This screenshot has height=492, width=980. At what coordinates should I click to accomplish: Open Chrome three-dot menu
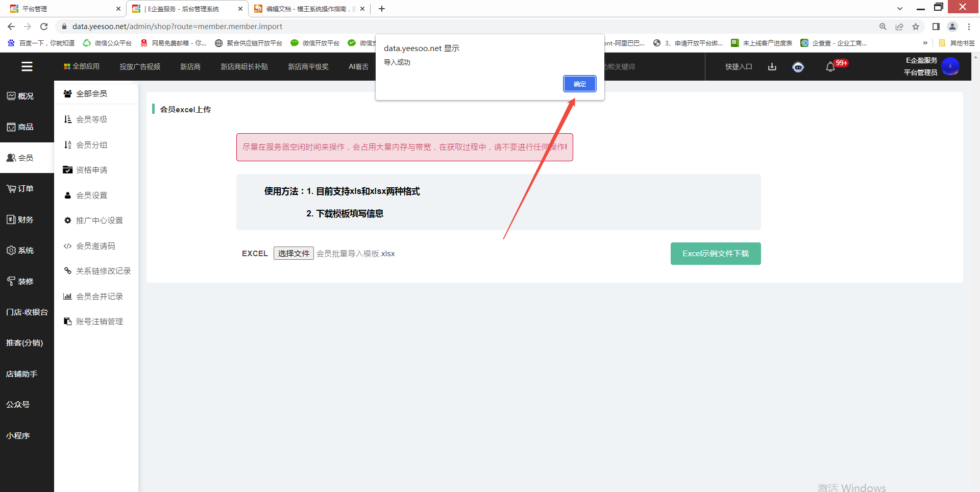point(969,27)
